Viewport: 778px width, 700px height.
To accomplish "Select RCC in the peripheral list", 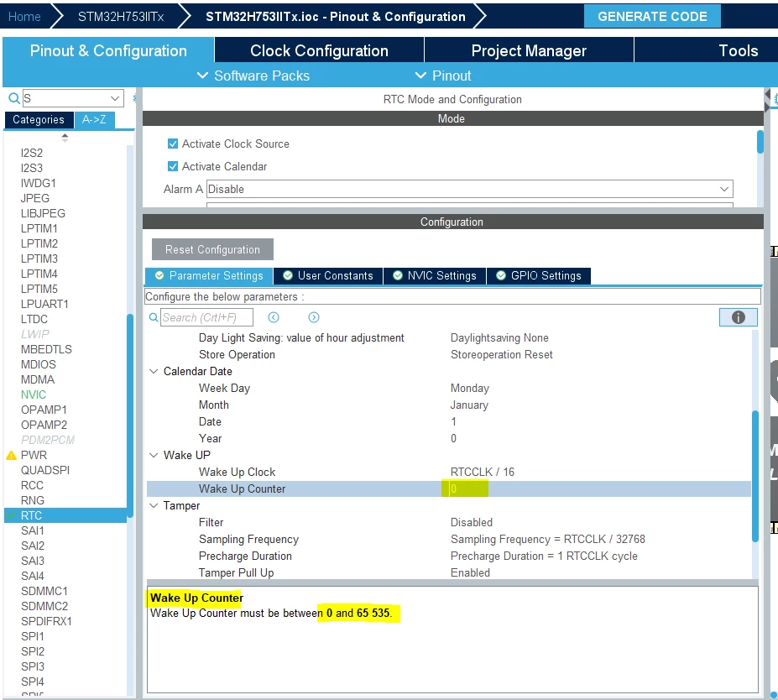I will point(32,486).
